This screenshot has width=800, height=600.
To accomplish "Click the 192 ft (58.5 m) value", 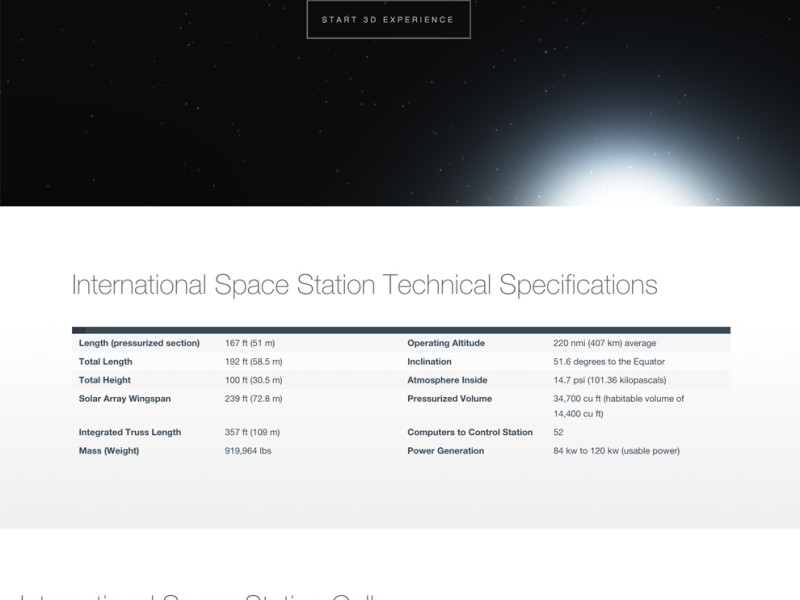I will [253, 362].
